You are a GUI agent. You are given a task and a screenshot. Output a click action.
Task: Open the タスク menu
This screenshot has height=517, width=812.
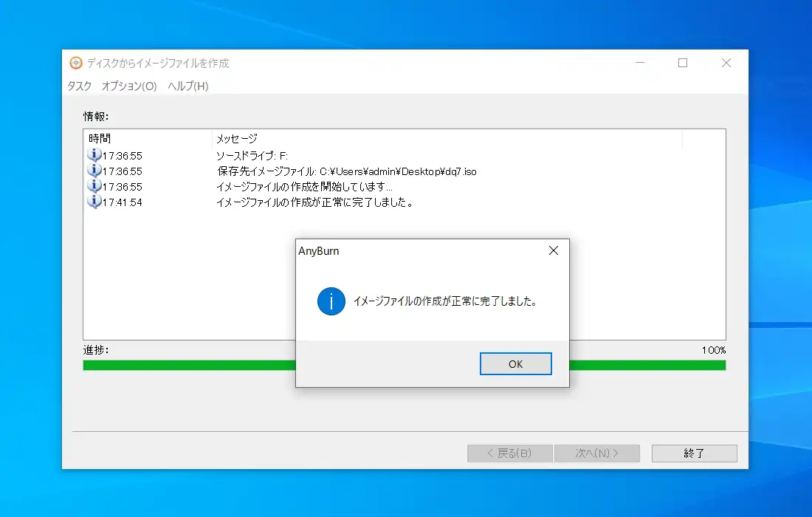(x=79, y=86)
